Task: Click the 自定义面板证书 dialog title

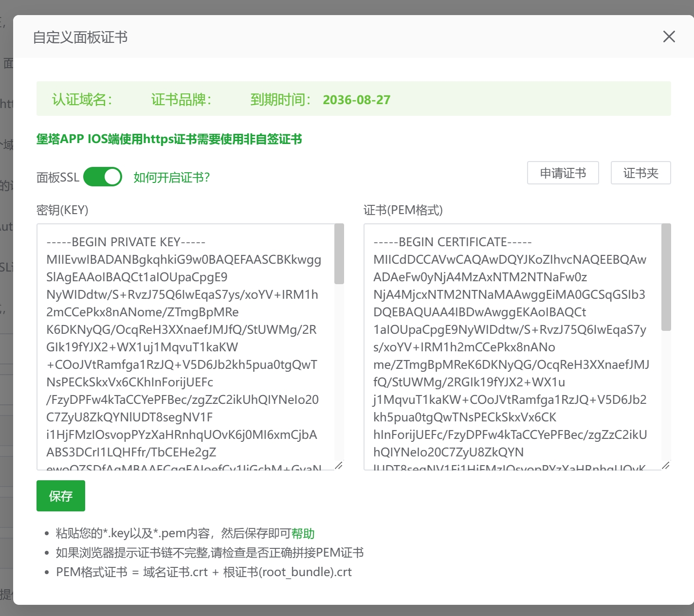Action: coord(80,37)
